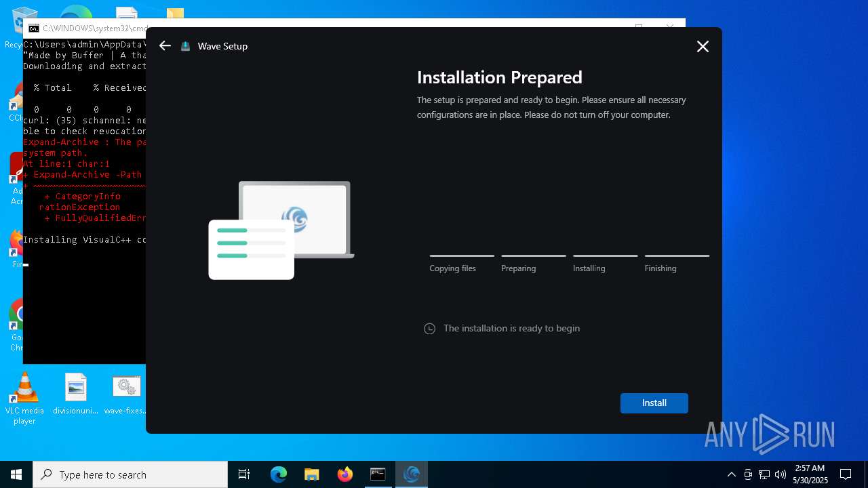
Task: Open File Explorer from the taskbar
Action: pos(311,474)
